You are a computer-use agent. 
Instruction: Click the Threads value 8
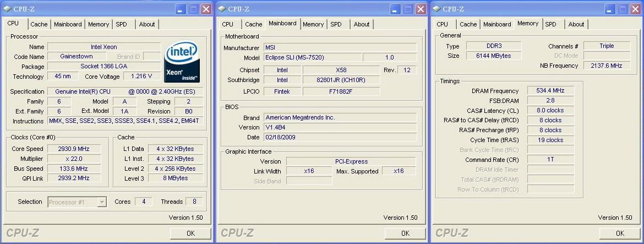click(x=194, y=201)
